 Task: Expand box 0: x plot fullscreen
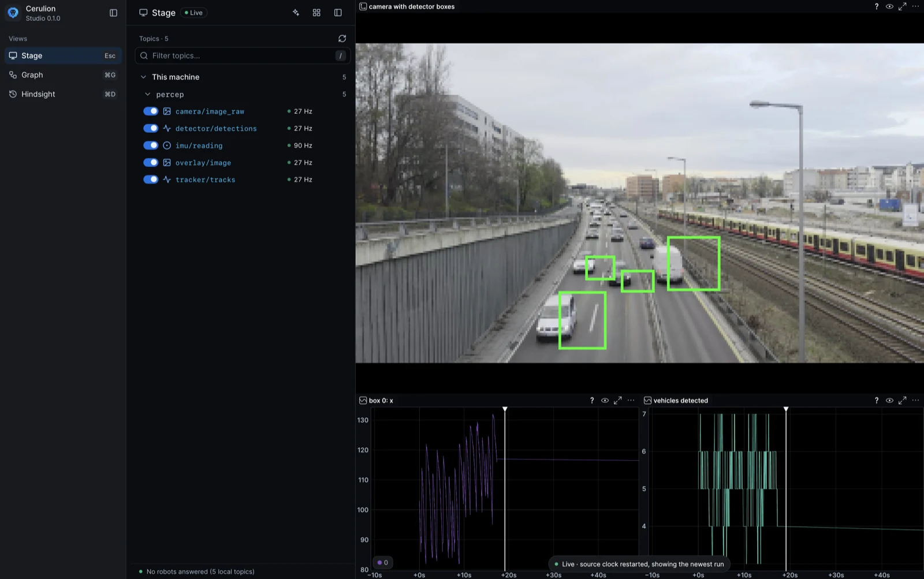click(x=617, y=400)
